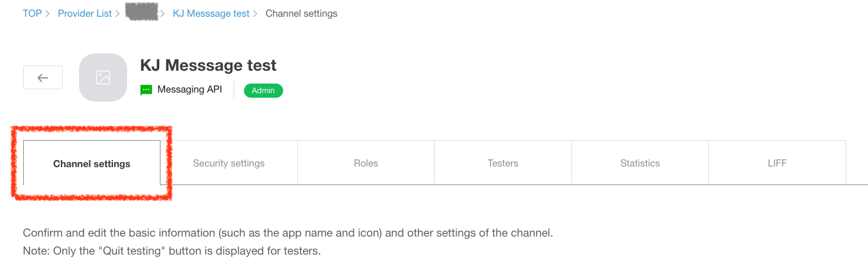Select the Channel settings tab
The width and height of the screenshot is (868, 279).
[92, 164]
